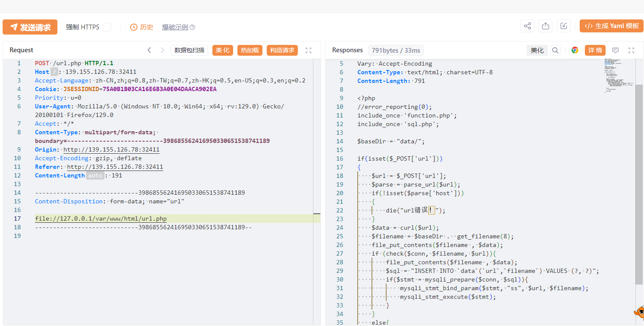This screenshot has width=644, height=326.
Task: Click line number 17 in Request gutter
Action: coord(17,218)
